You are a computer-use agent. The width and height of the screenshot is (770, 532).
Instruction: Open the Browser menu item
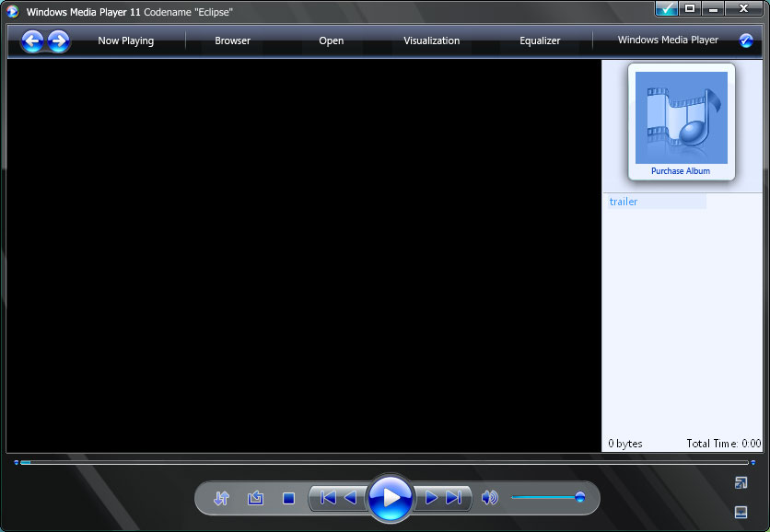pyautogui.click(x=232, y=40)
